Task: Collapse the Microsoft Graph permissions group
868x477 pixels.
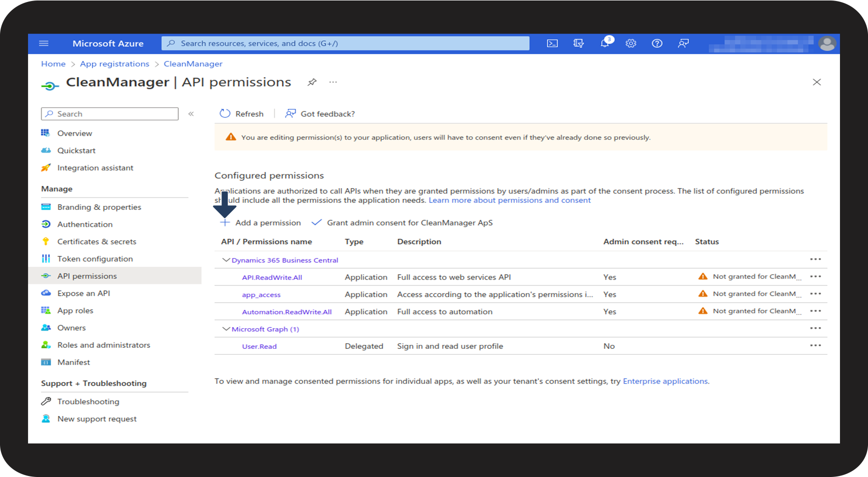Action: tap(226, 329)
